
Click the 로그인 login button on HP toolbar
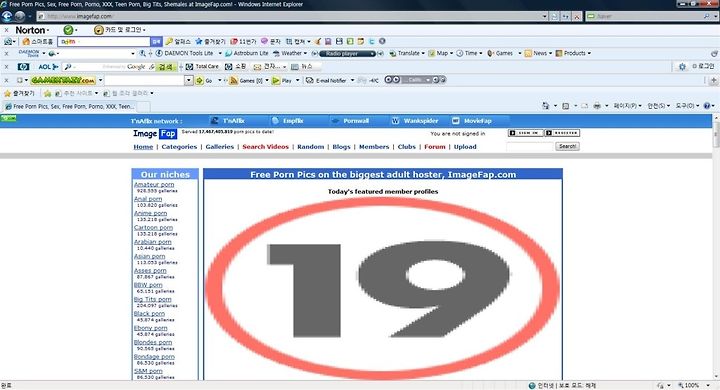(x=703, y=67)
